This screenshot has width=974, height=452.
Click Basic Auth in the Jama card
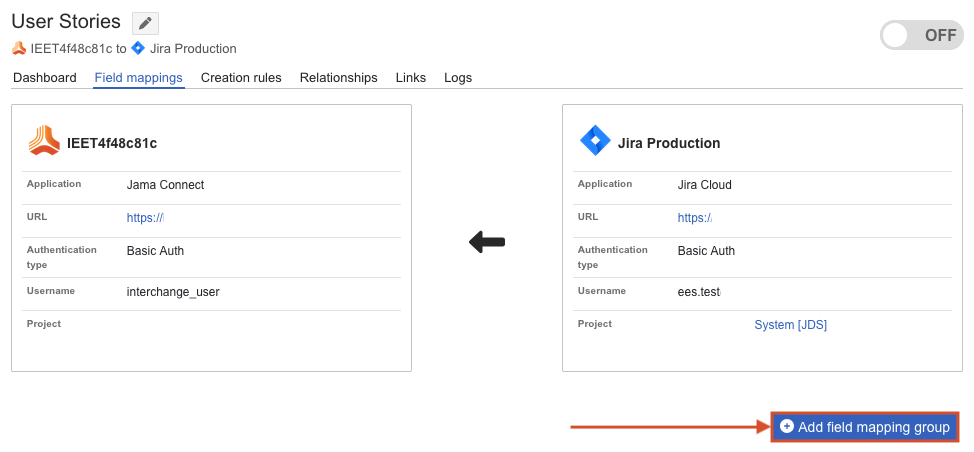(155, 251)
